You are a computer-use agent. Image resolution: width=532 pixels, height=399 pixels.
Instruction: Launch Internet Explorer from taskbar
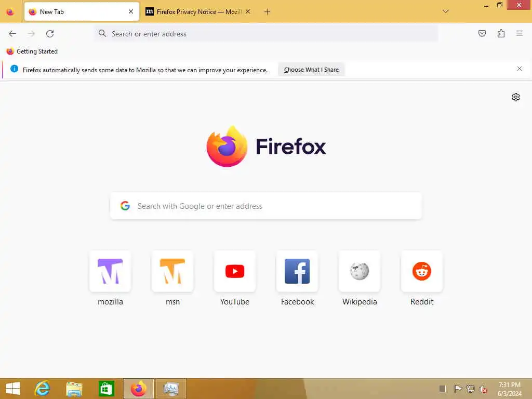tap(42, 389)
